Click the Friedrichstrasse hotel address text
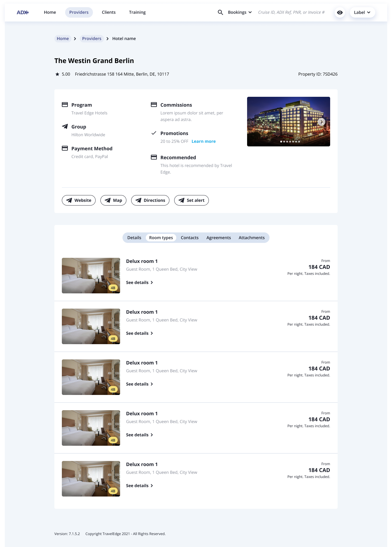The image size is (392, 547). point(122,74)
